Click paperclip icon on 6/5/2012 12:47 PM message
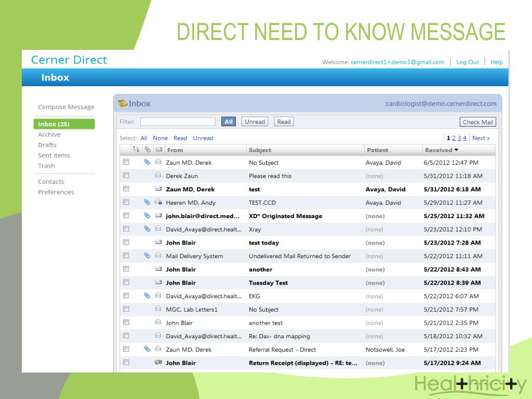This screenshot has width=532, height=399. coord(147,162)
